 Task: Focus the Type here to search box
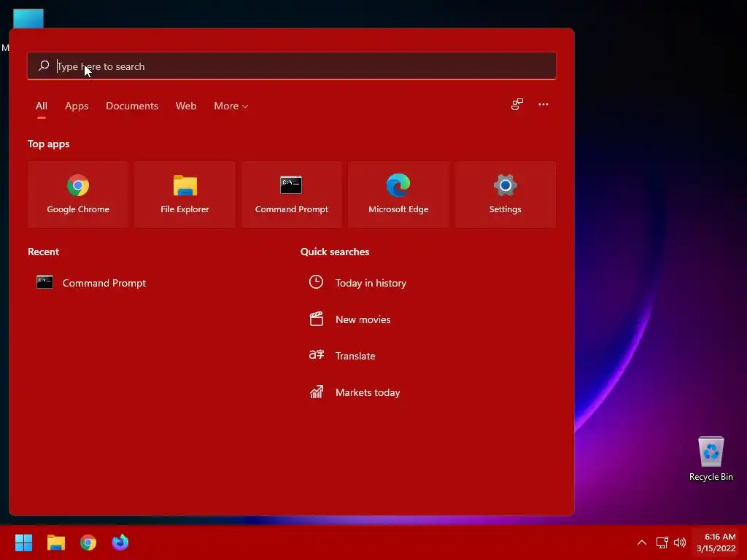292,66
